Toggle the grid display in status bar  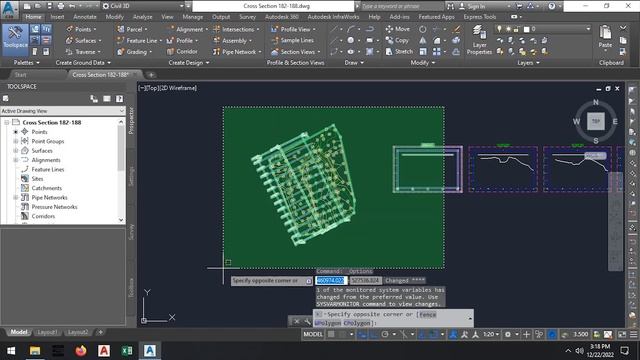click(x=331, y=334)
